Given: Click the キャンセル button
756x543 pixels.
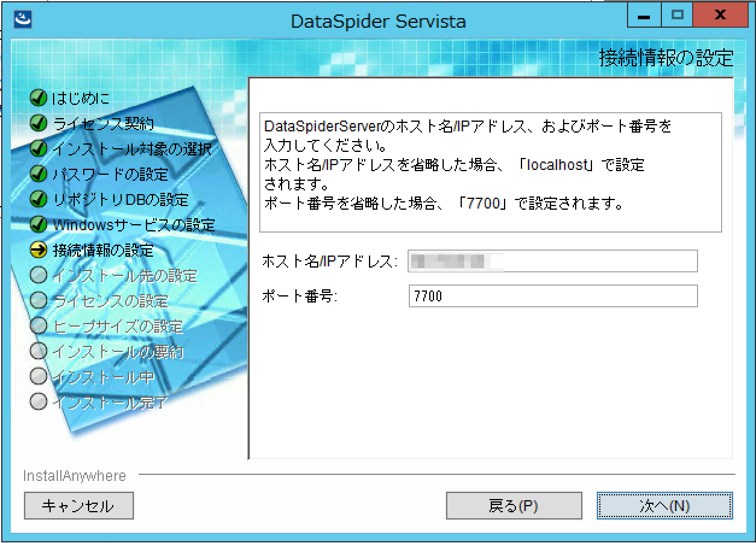Looking at the screenshot, I should coord(78,506).
